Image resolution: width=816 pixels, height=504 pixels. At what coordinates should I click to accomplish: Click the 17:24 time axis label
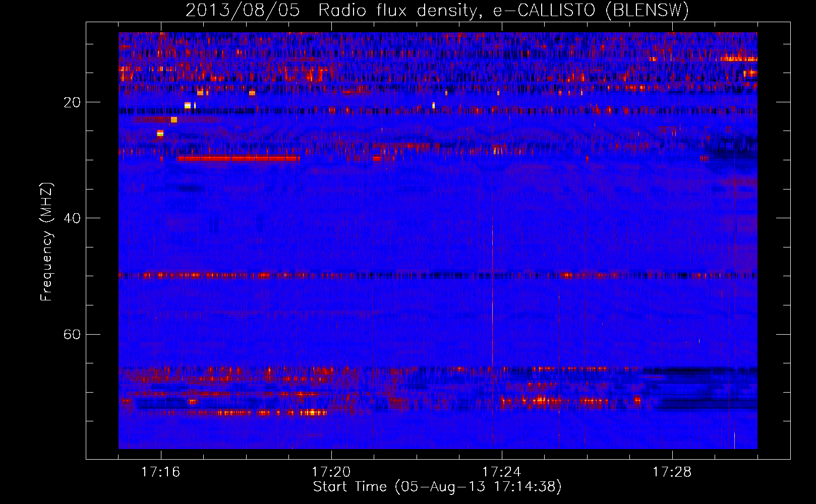point(502,472)
